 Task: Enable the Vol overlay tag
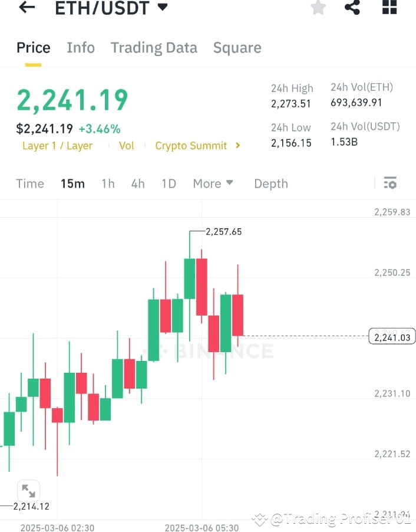click(127, 146)
